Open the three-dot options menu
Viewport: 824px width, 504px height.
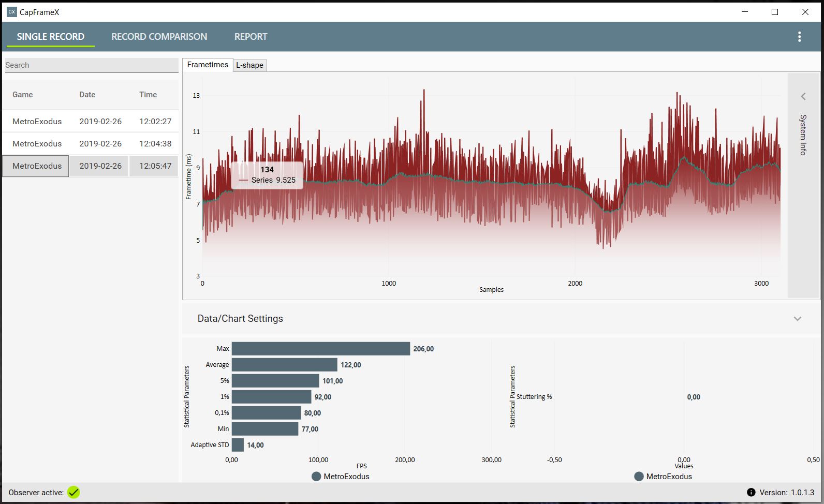pos(799,37)
